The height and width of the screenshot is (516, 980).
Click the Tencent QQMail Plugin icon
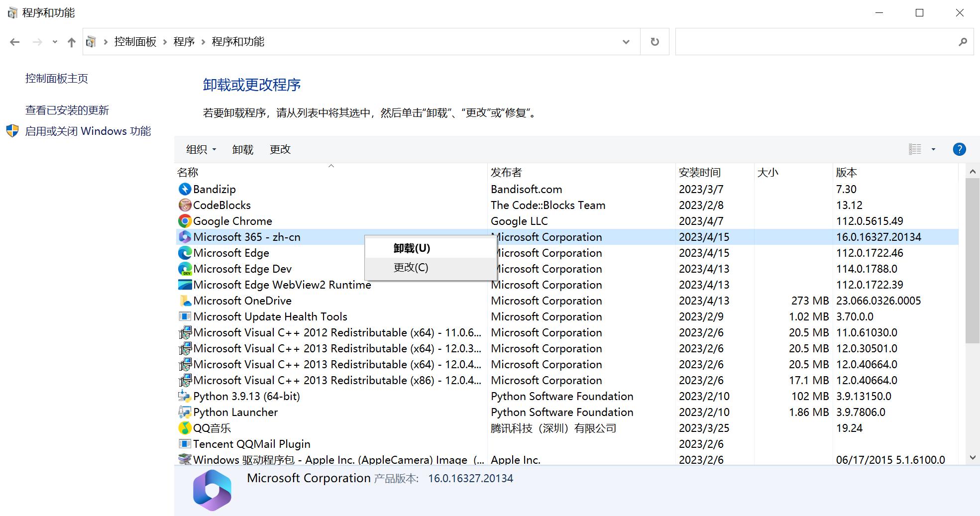click(x=185, y=444)
